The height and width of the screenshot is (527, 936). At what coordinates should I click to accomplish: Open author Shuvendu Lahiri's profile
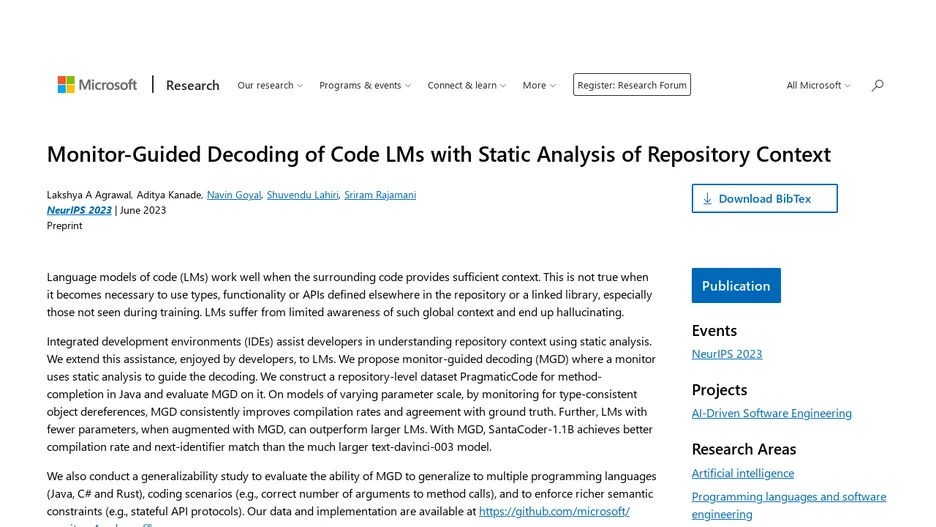click(303, 195)
